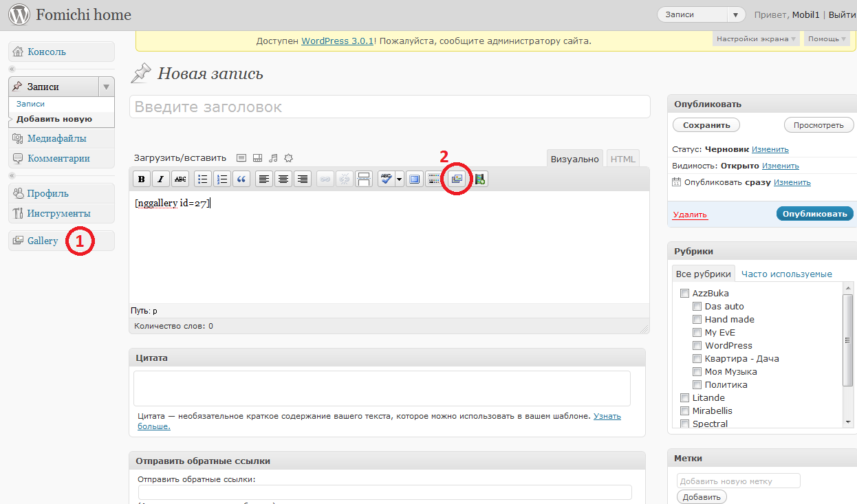The image size is (857, 504).
Task: Toggle Italic formatting in editor toolbar
Action: (161, 179)
